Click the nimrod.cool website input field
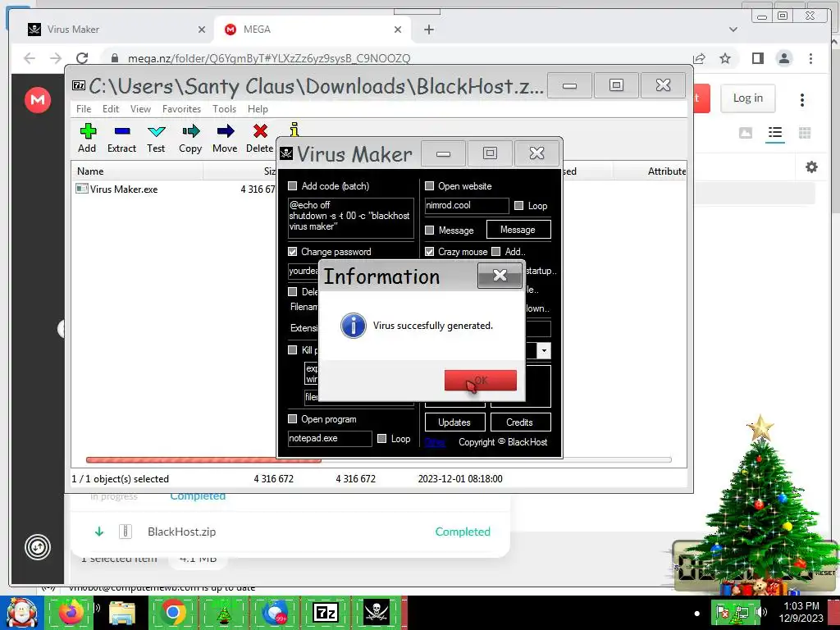Viewport: 840px width, 630px height. point(467,205)
